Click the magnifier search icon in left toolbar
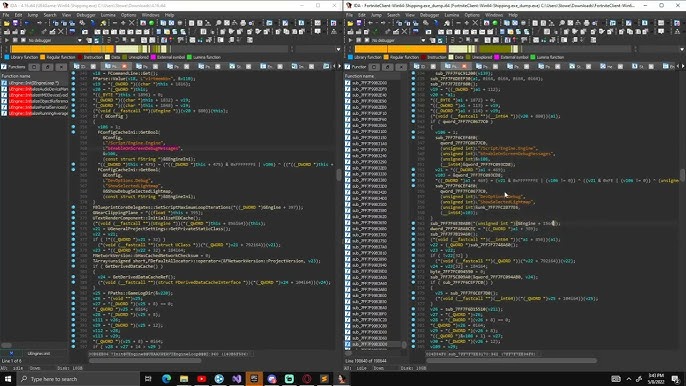The height and width of the screenshot is (386, 686). click(x=218, y=23)
